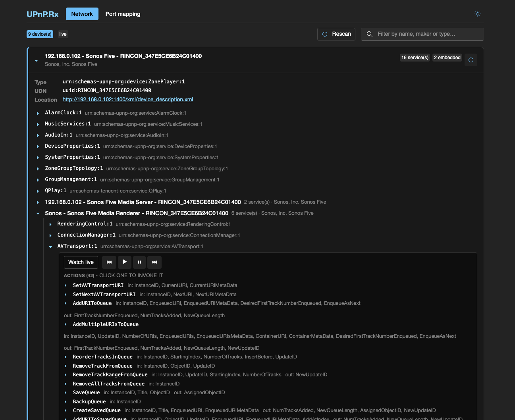Open the device_description.xml location link
This screenshot has height=420, width=515.
[128, 99]
